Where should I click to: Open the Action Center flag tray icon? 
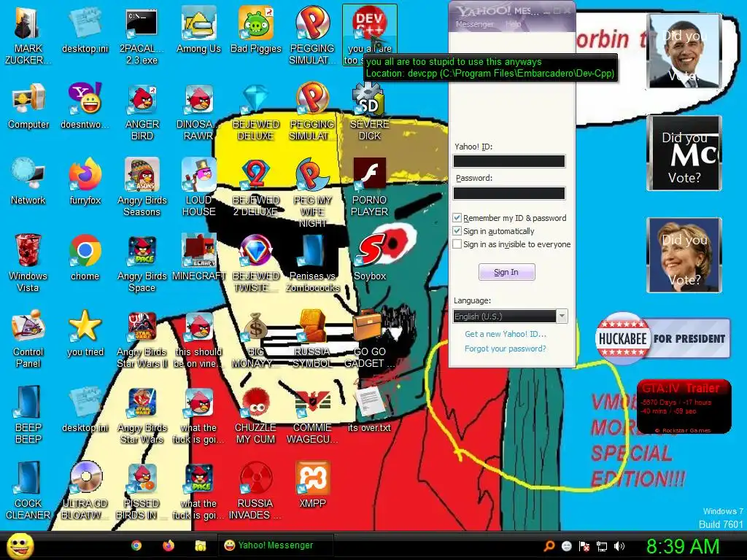(x=584, y=546)
